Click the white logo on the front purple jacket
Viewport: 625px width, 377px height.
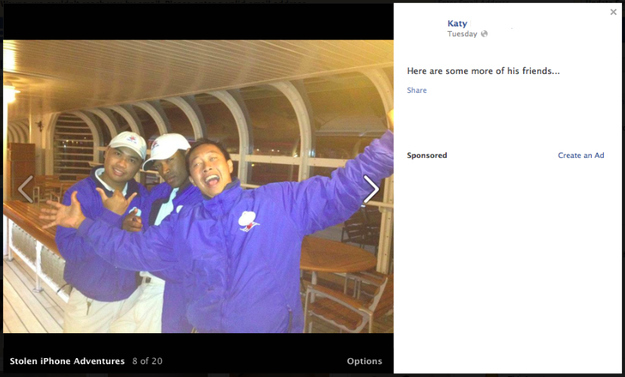(x=248, y=221)
